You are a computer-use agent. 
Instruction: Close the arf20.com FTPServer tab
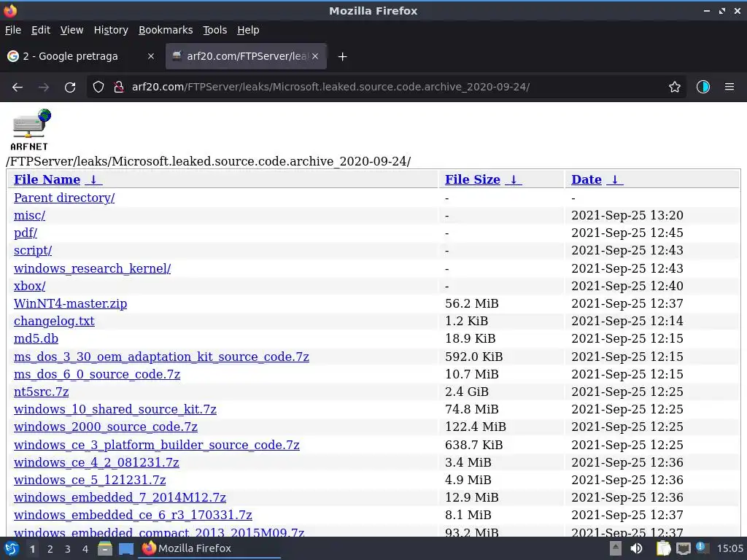[x=315, y=56]
